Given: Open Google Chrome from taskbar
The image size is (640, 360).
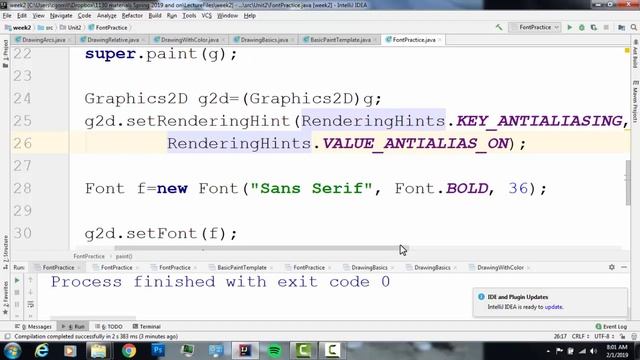Looking at the screenshot, I should tap(129, 351).
